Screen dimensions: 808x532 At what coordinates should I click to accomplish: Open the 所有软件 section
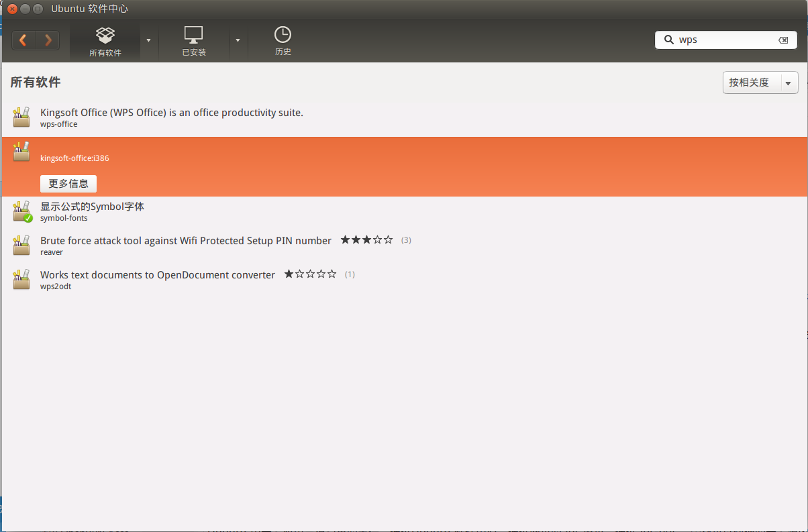[105, 42]
